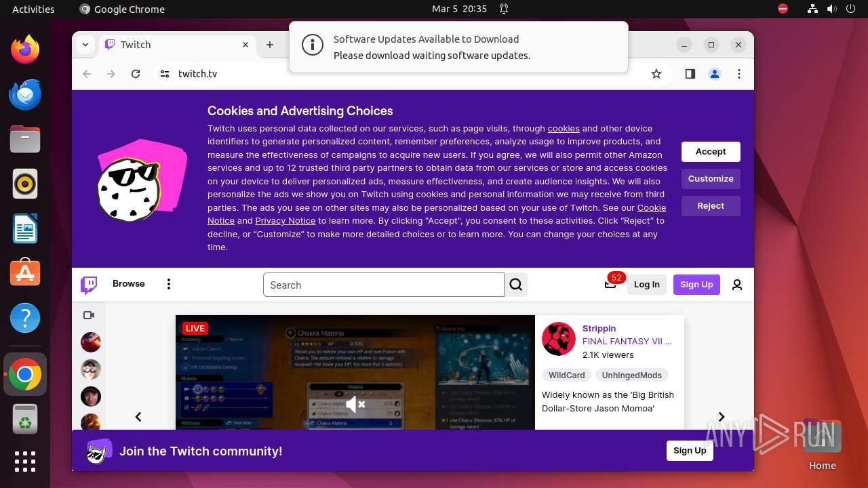Open the Twitch notifications inbox icon
The height and width of the screenshot is (488, 868).
pos(610,284)
